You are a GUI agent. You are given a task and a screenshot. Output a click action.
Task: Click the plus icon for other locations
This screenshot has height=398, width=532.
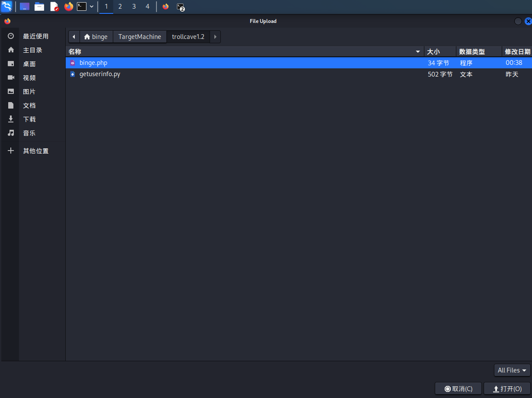(x=11, y=151)
